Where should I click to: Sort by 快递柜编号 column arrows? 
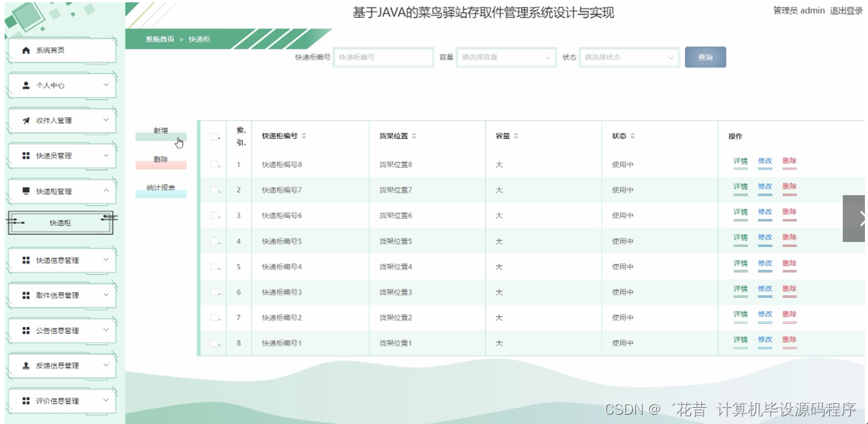304,136
